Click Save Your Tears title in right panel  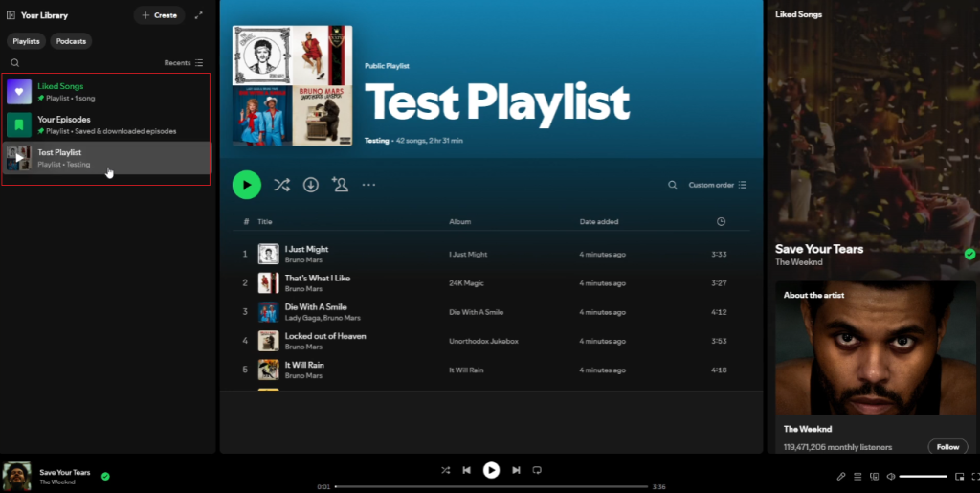pos(819,249)
